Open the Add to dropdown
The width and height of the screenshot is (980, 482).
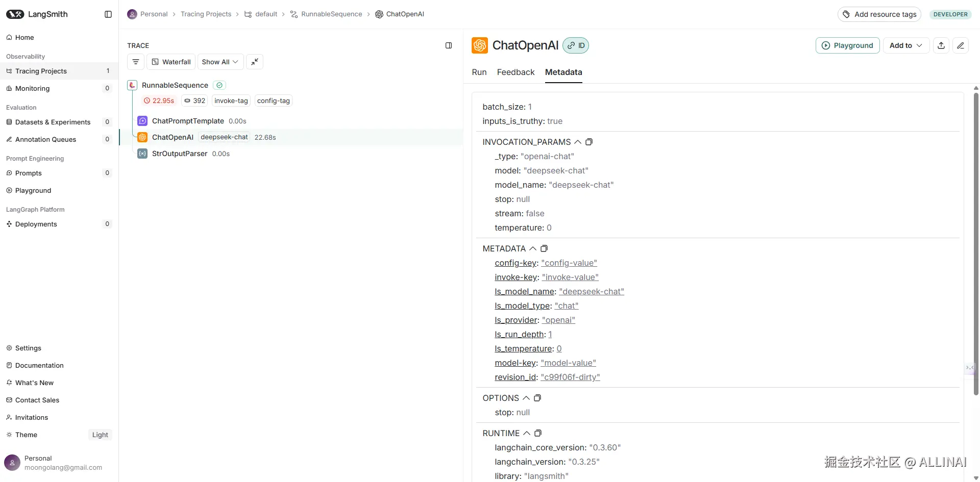coord(906,45)
